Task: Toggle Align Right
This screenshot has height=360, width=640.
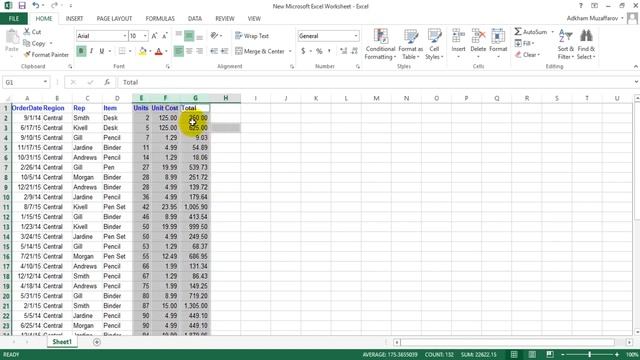Action: [200, 51]
